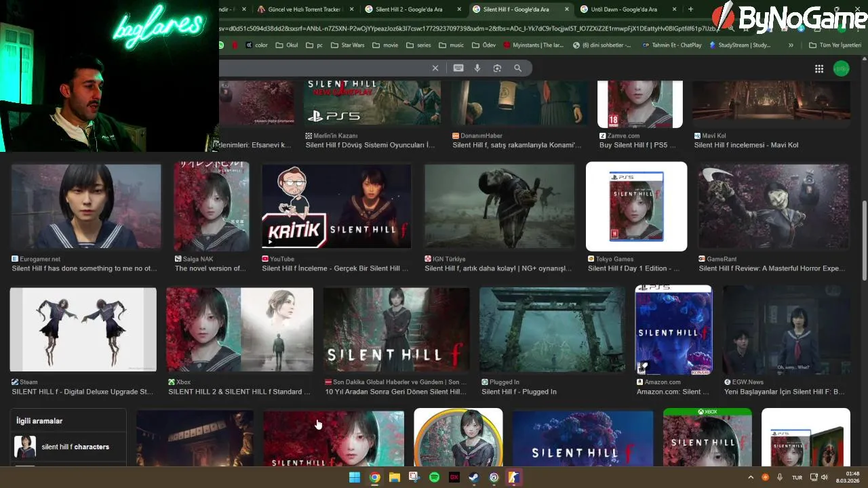Open the EGW.News image result

pos(787,329)
